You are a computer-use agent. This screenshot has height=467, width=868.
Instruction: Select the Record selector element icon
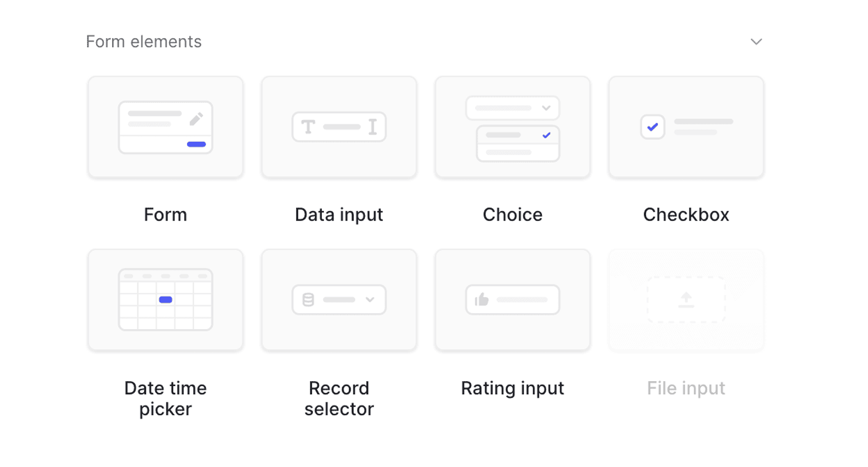tap(339, 300)
